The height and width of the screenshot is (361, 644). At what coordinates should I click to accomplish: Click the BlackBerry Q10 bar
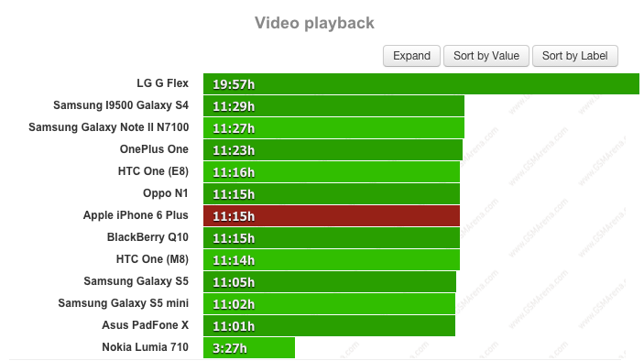(332, 238)
